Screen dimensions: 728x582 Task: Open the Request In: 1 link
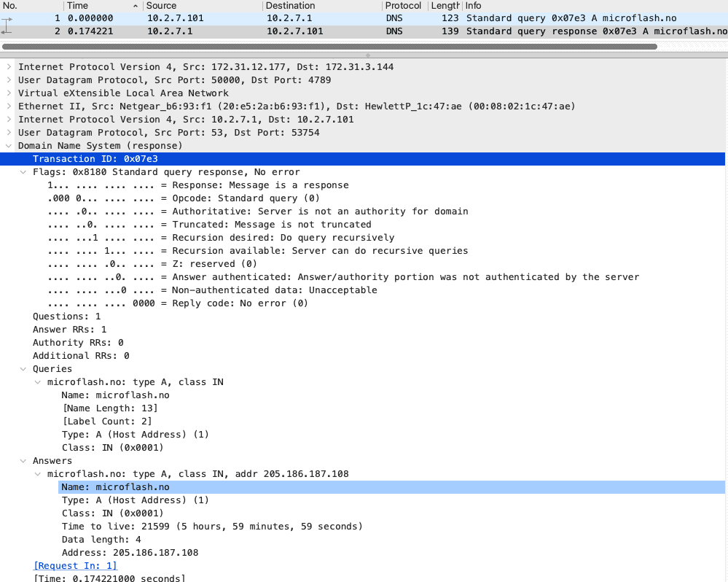point(75,565)
